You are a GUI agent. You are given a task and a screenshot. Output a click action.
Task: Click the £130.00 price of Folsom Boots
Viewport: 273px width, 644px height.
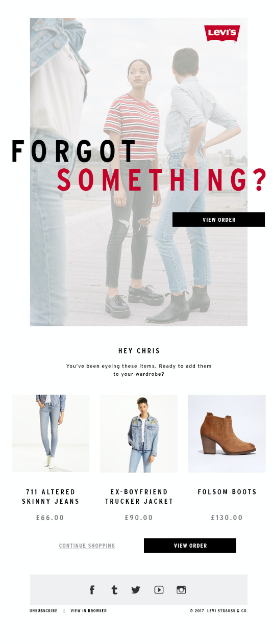227,518
